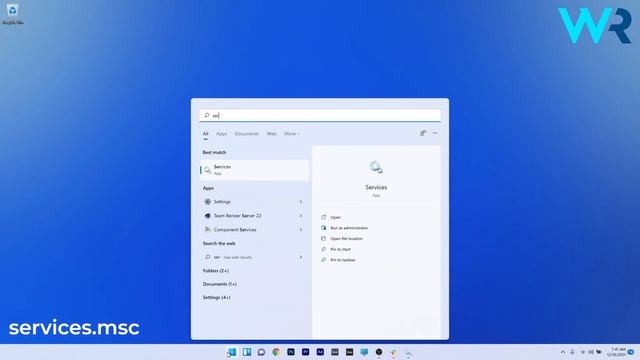Open the blue monitor app on taskbar
This screenshot has height=360, width=640.
click(x=364, y=352)
